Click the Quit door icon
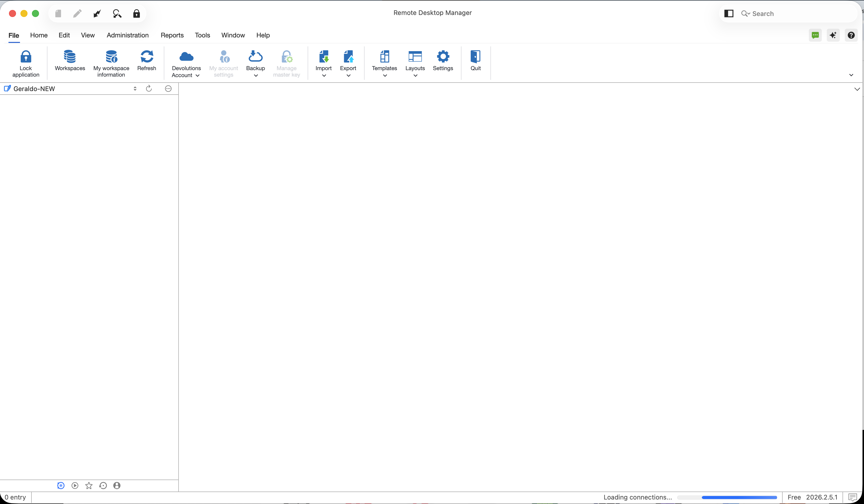 (x=475, y=61)
